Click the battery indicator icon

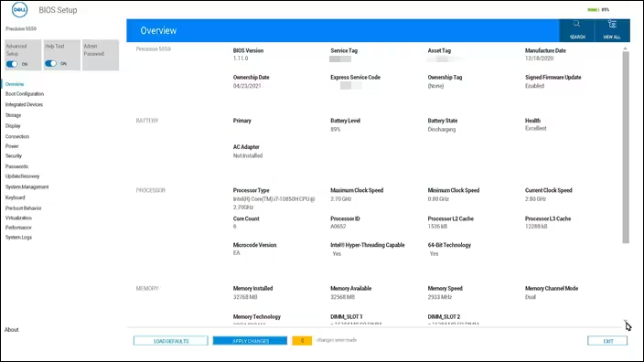[592, 10]
